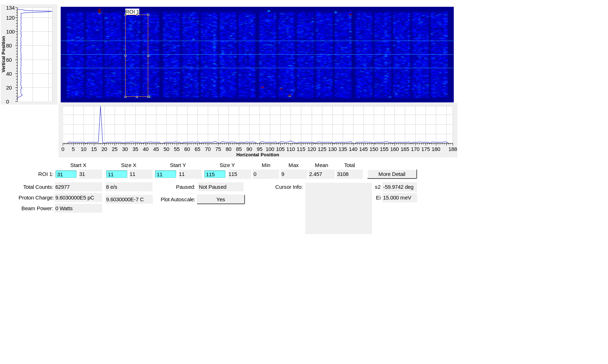Click the Mean value 2.457 for ROI 1
Image resolution: width=608 pixels, height=364 pixels.
(x=321, y=174)
